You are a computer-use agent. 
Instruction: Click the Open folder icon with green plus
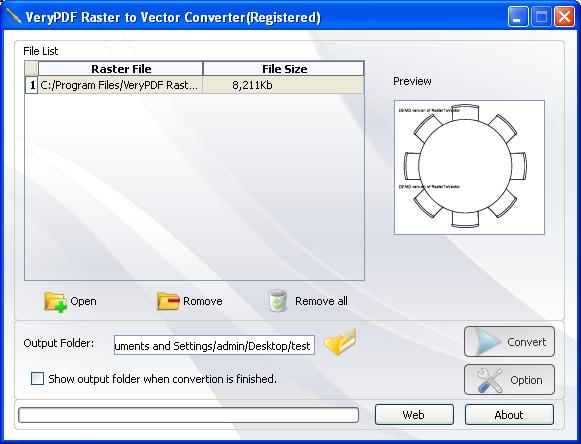(x=55, y=302)
